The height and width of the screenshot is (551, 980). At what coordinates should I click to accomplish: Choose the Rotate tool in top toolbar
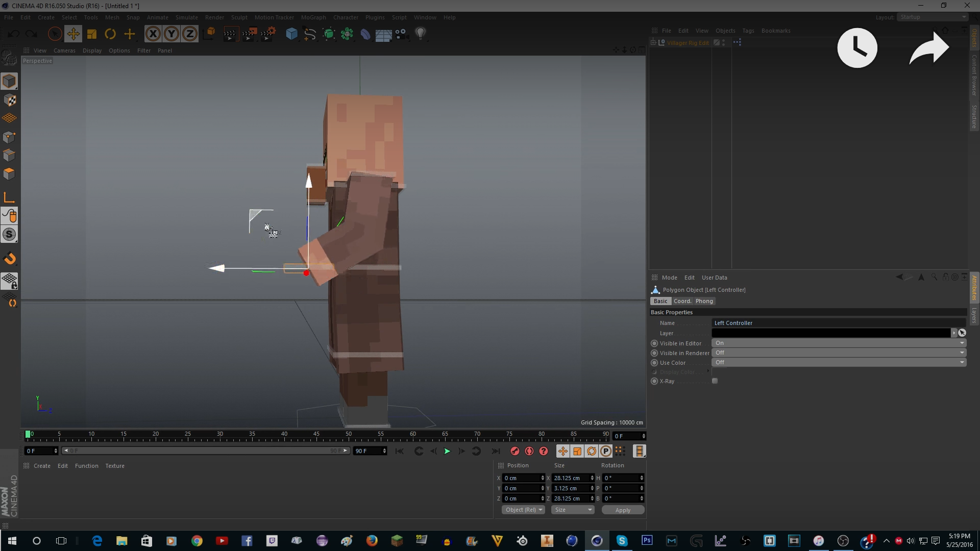tap(110, 34)
